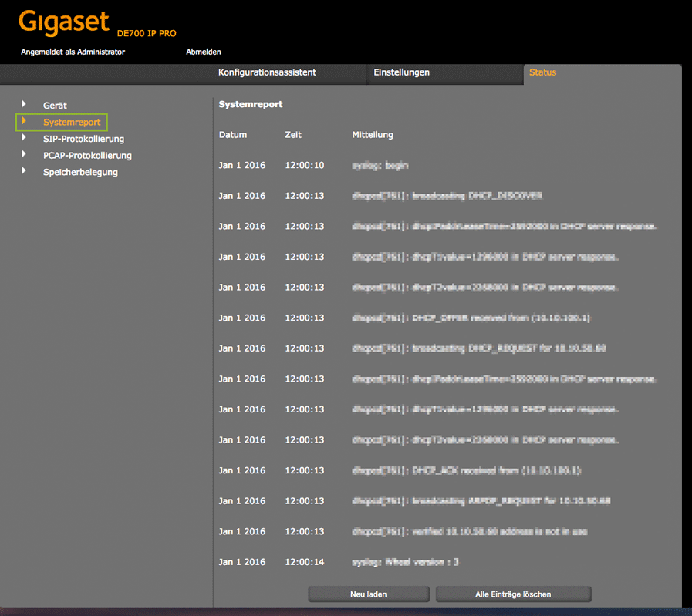The width and height of the screenshot is (692, 616).
Task: Expand the arrow beside PCAP-Protokollierung
Action: (x=24, y=155)
